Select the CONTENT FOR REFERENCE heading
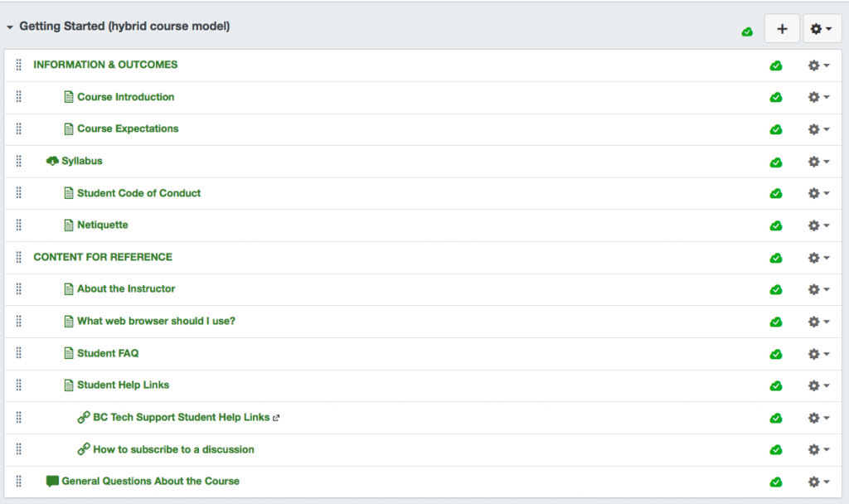This screenshot has width=849, height=504. click(x=103, y=257)
